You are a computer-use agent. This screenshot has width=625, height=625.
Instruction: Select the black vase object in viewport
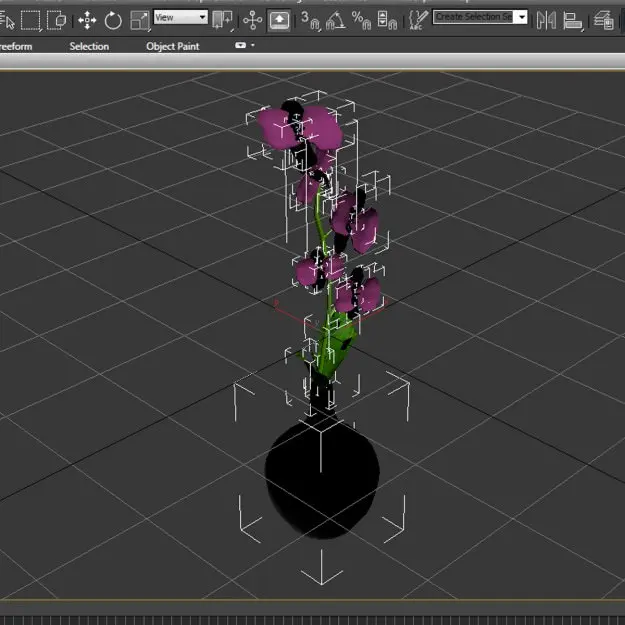(x=322, y=476)
